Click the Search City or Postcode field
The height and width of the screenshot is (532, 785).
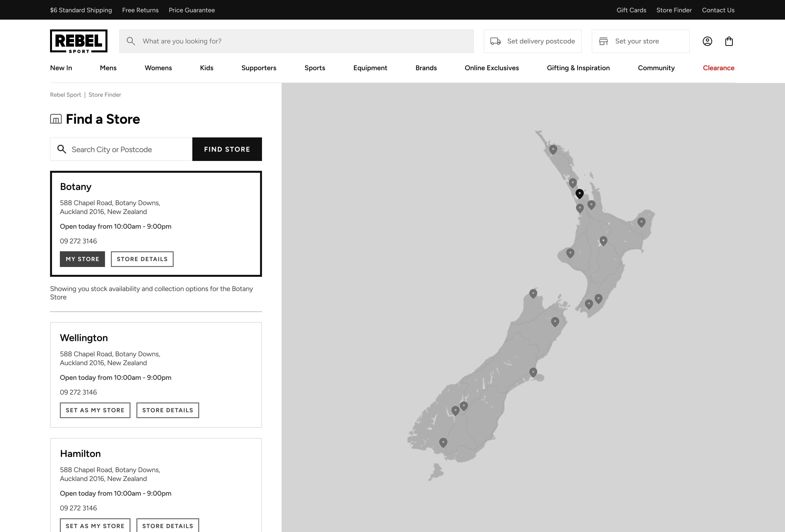[x=128, y=149]
